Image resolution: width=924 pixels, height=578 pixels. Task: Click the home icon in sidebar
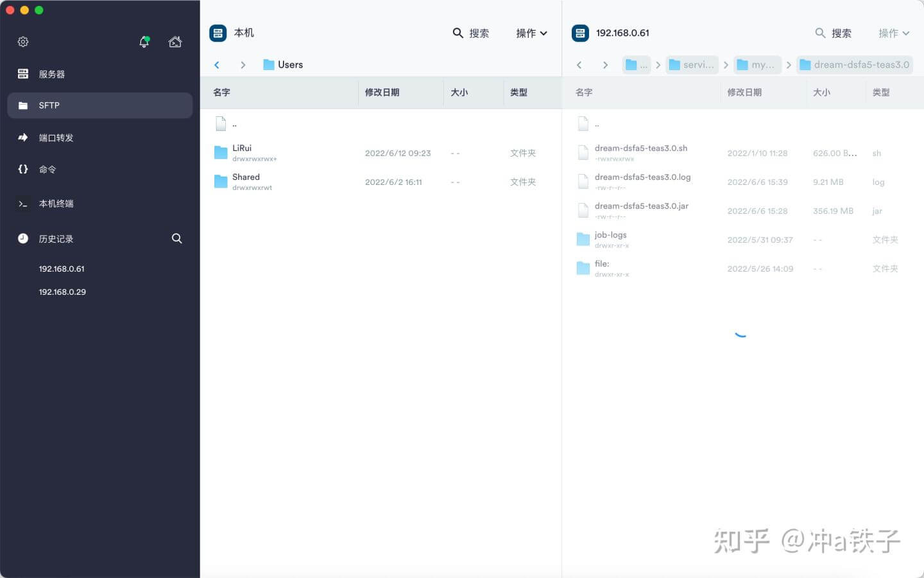(175, 42)
